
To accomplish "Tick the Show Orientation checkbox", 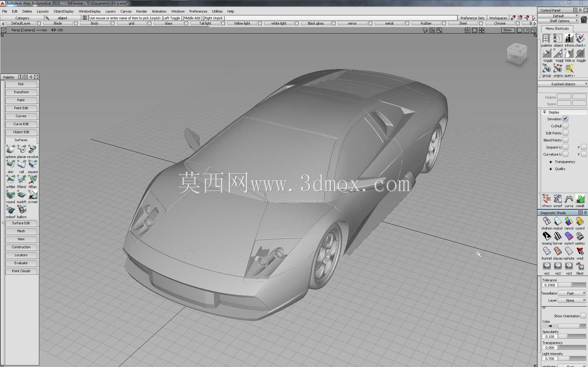I will [x=583, y=316].
